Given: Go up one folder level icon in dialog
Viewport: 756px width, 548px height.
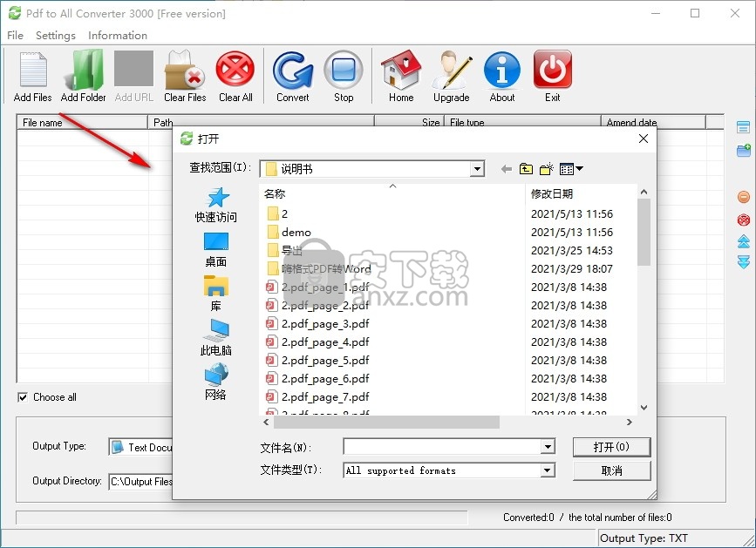Looking at the screenshot, I should [x=526, y=169].
